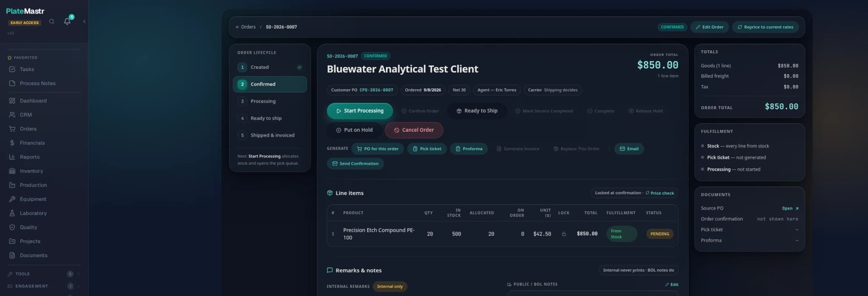Click the Inventory icon
Image resolution: width=868 pixels, height=296 pixels.
(x=12, y=171)
